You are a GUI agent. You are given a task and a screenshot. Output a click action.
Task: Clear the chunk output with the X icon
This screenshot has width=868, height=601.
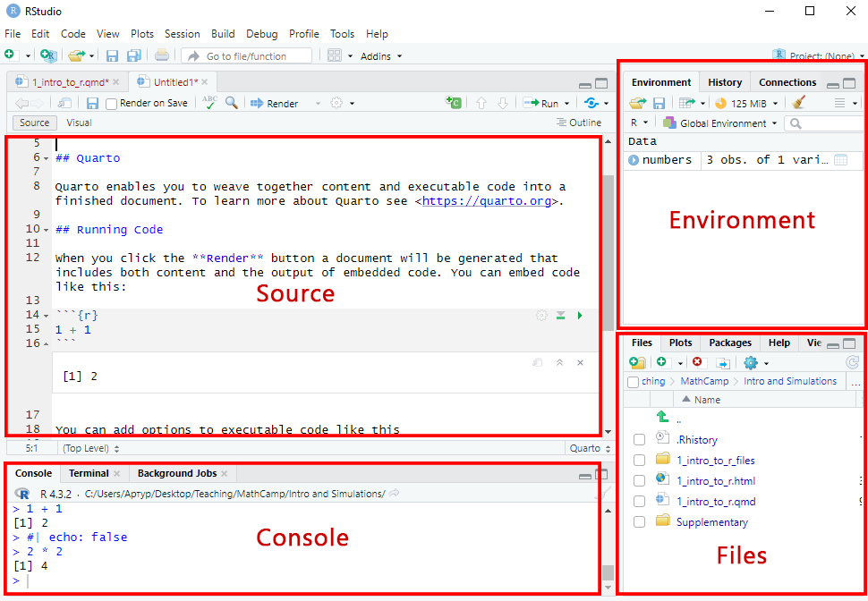tap(580, 362)
